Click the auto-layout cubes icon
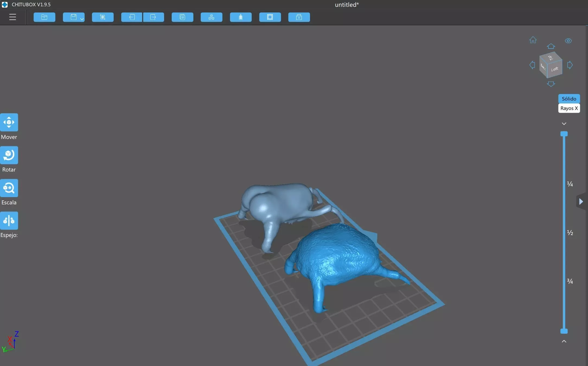 [211, 17]
